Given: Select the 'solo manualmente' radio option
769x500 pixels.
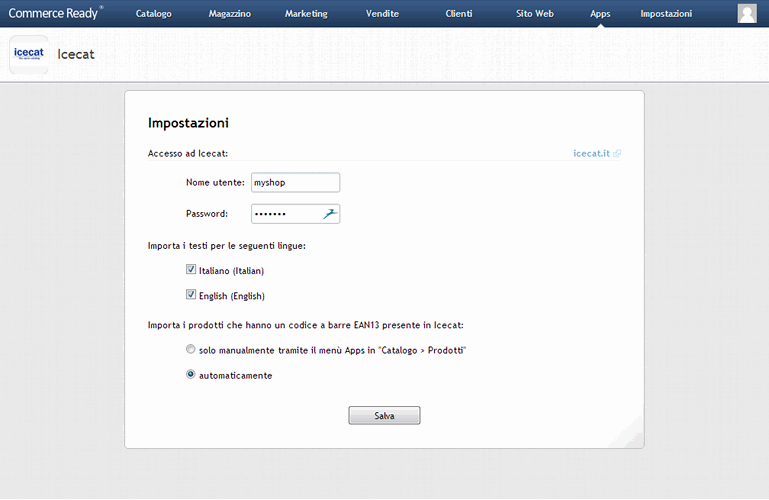Looking at the screenshot, I should pos(191,350).
